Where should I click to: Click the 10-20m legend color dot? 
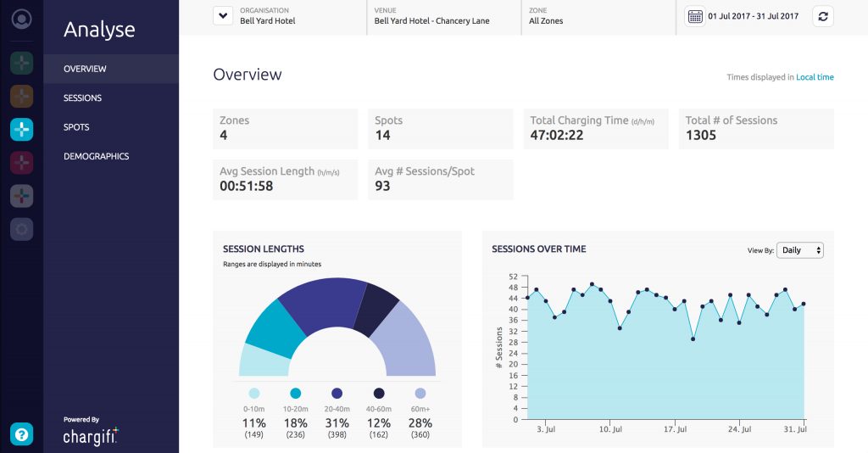click(296, 393)
